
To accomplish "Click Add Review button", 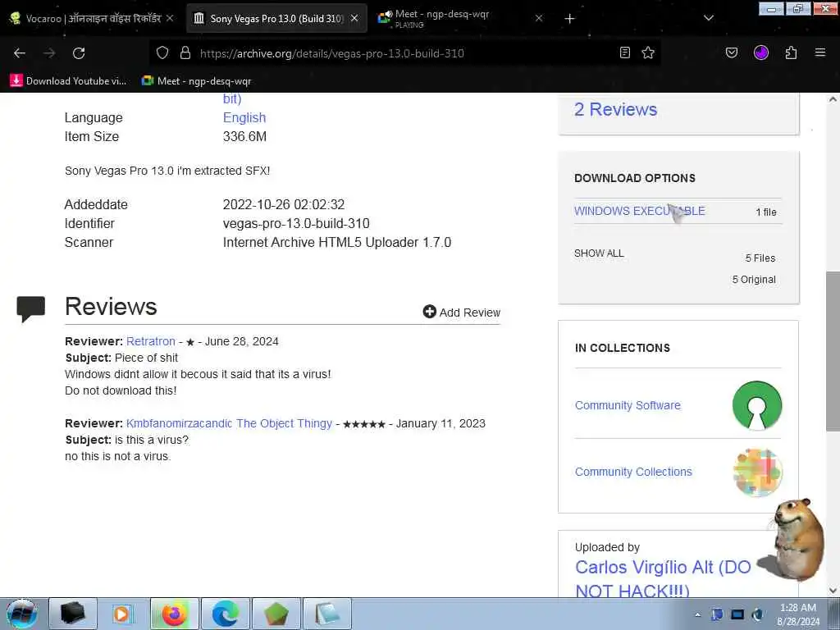I will (x=462, y=312).
